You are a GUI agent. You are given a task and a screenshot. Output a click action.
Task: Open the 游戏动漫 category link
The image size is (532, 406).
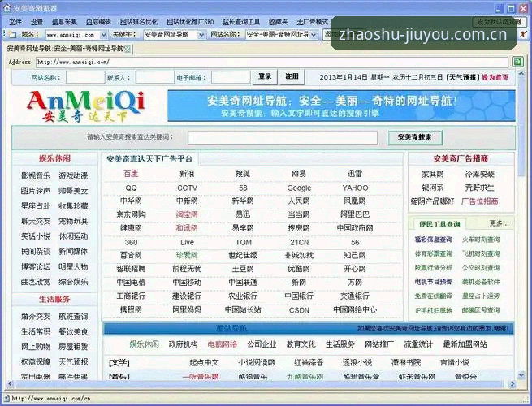[73, 175]
